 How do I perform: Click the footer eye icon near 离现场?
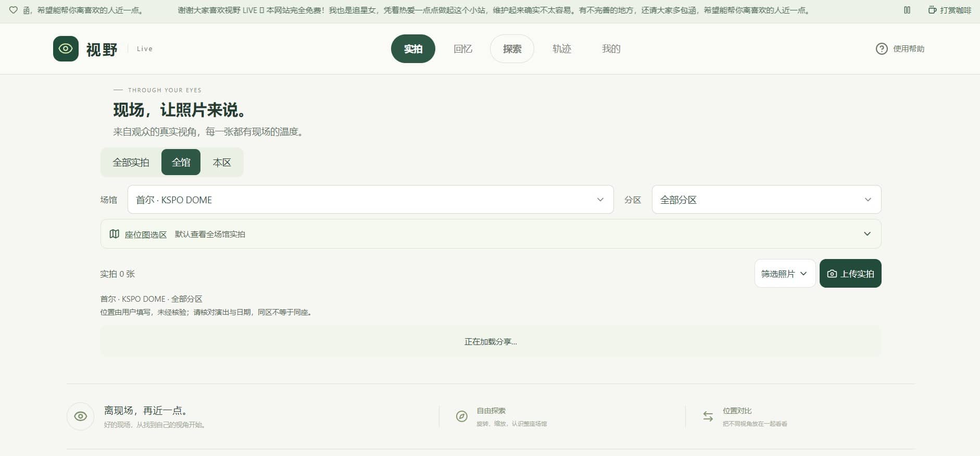click(80, 416)
